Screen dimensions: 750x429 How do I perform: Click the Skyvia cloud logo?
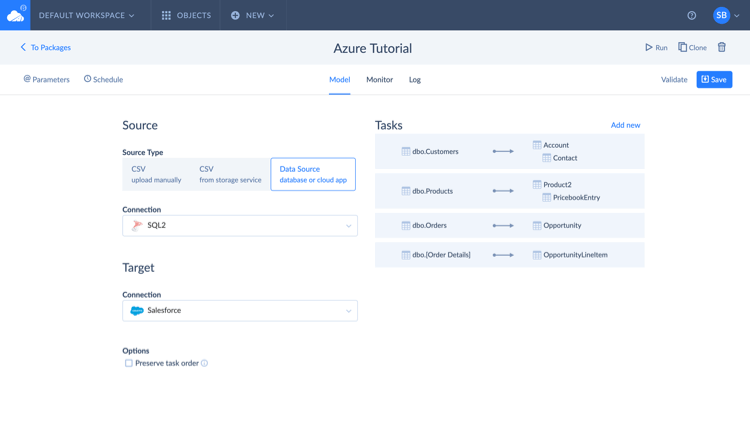click(15, 15)
